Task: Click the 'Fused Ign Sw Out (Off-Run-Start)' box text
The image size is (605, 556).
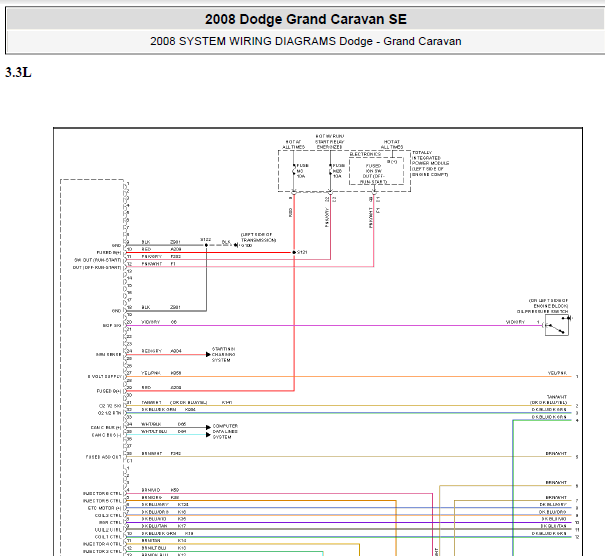Action: click(x=373, y=174)
